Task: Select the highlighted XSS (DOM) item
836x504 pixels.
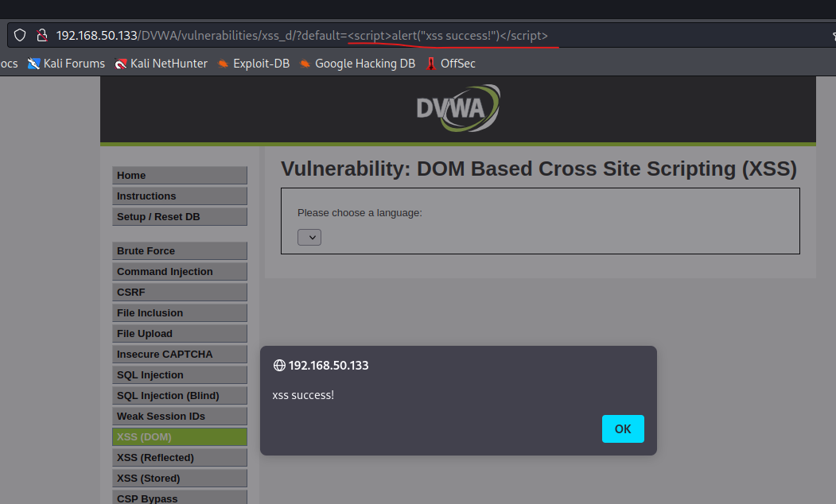Action: 180,437
